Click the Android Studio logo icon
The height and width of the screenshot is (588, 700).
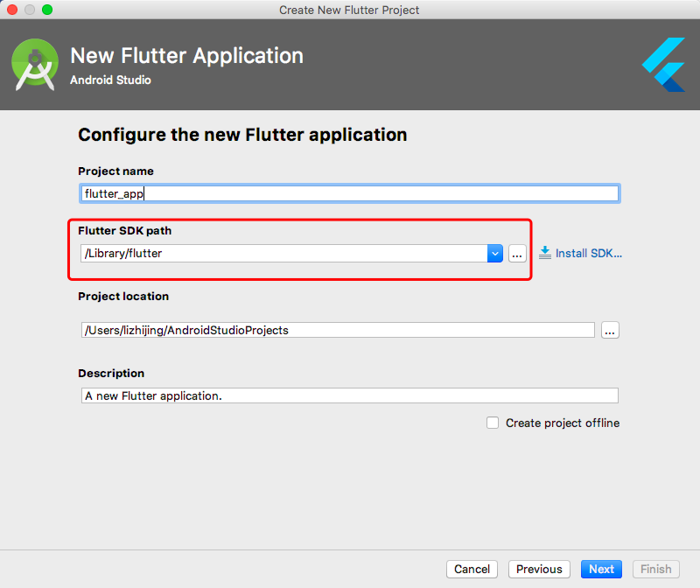(35, 65)
